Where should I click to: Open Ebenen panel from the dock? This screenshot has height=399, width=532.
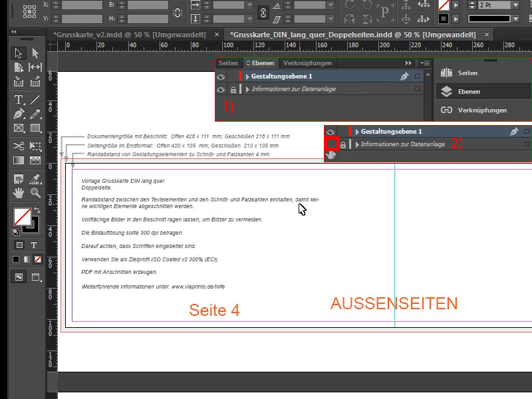(483, 92)
